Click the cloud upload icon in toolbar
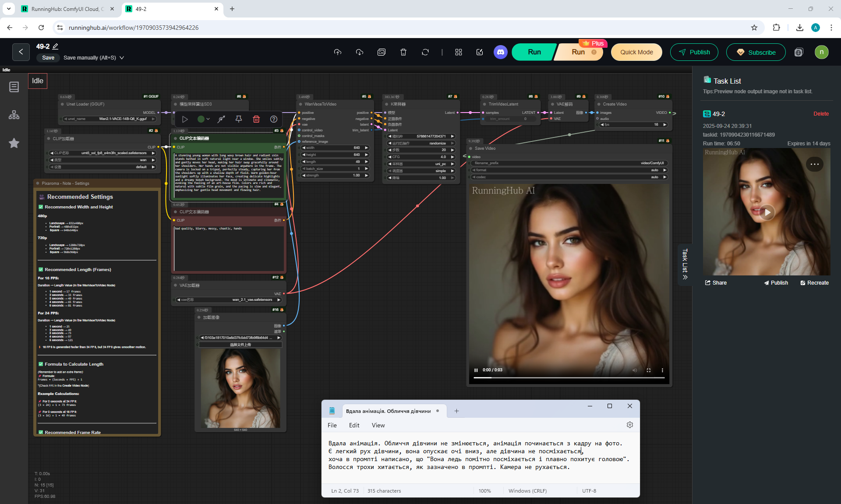The image size is (841, 504). 337,52
